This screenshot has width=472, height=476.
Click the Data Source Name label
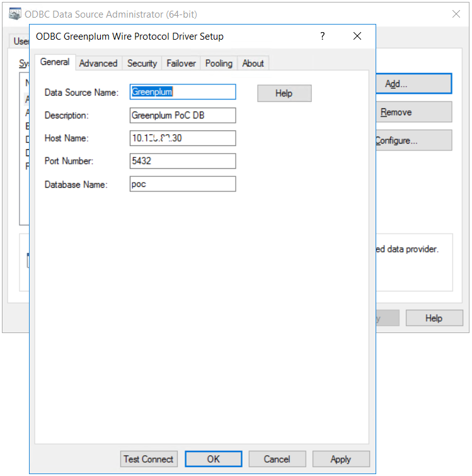pos(81,93)
